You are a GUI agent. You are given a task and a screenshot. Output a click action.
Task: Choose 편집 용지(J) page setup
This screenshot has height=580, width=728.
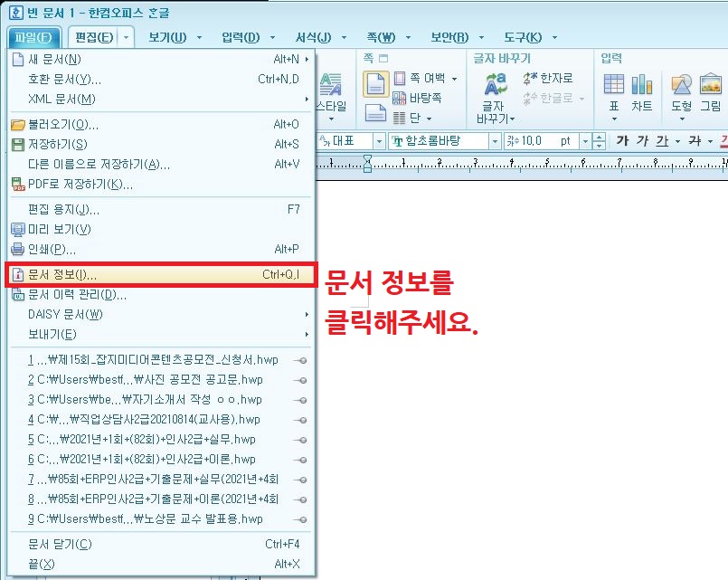[x=161, y=209]
